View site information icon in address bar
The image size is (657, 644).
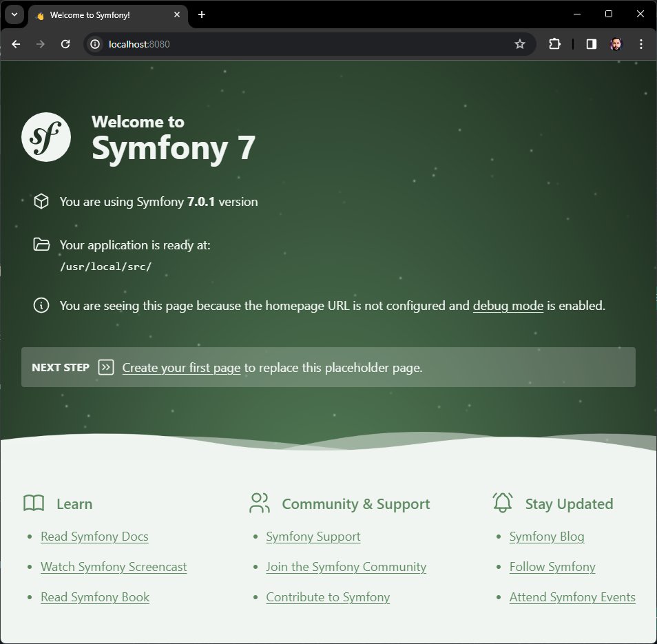[95, 44]
